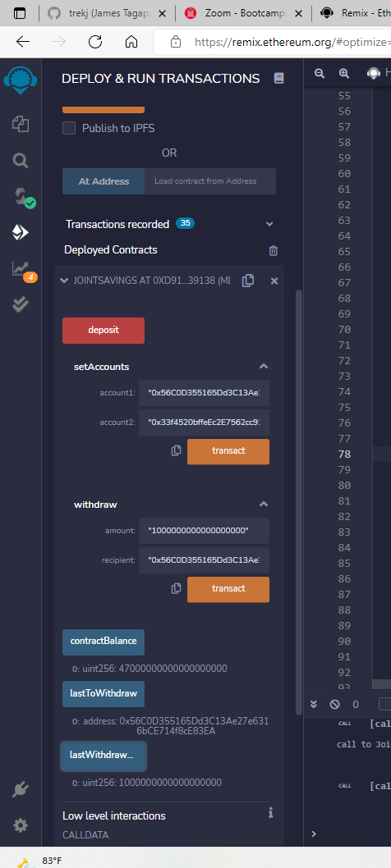Viewport: 391px width, 868px height.
Task: Edit the withdraw amount field
Action: [x=204, y=531]
